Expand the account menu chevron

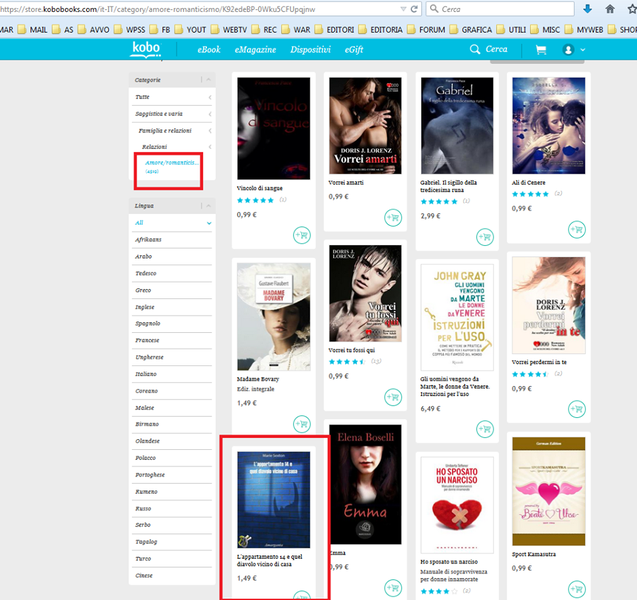(x=583, y=50)
